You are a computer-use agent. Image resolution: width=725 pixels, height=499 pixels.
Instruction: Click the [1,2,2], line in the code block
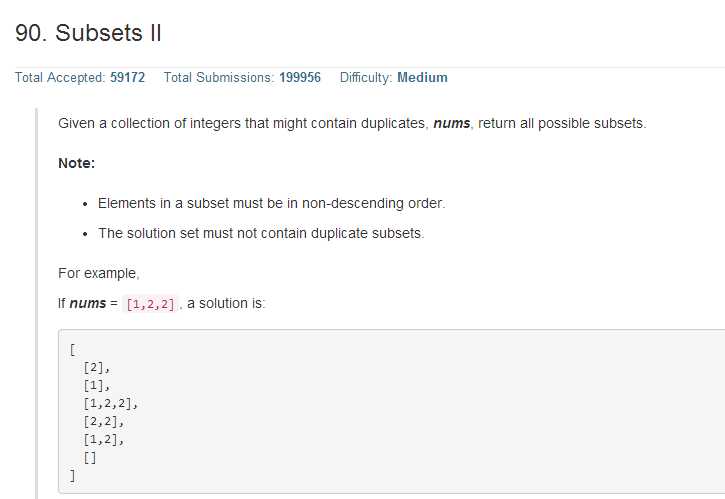pos(111,403)
